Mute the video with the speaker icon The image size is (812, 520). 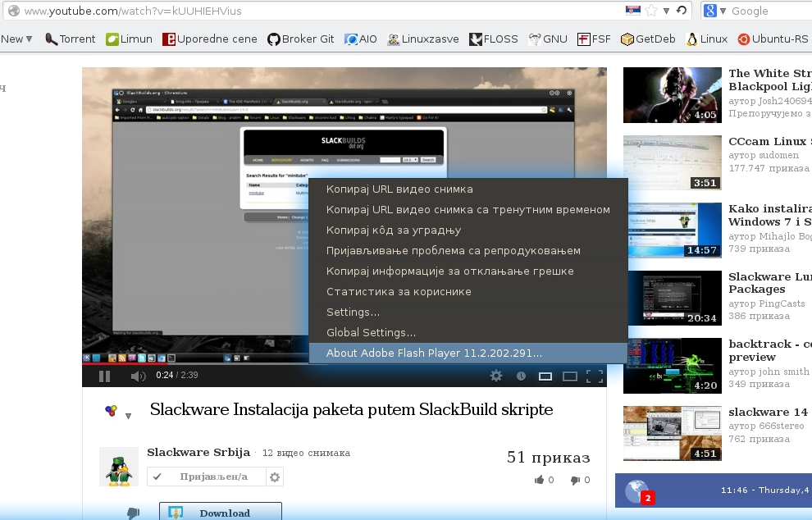coord(138,376)
